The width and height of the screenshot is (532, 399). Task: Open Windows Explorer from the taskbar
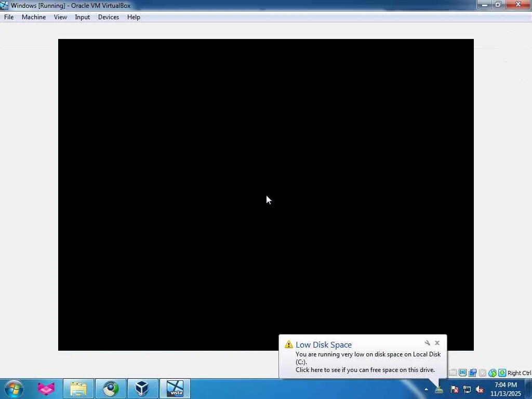click(x=78, y=389)
